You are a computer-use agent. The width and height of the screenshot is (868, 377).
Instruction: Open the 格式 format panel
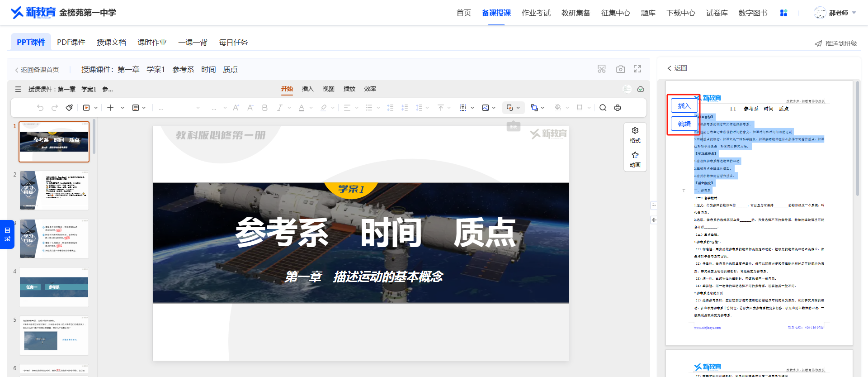[x=635, y=135]
